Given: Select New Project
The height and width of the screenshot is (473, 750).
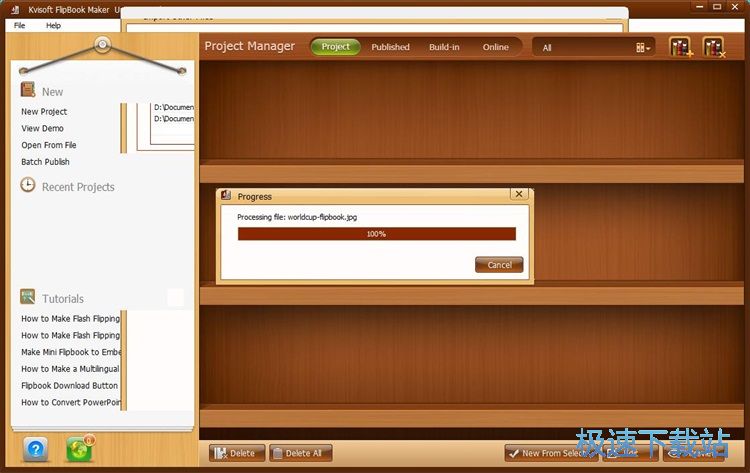Looking at the screenshot, I should point(44,111).
